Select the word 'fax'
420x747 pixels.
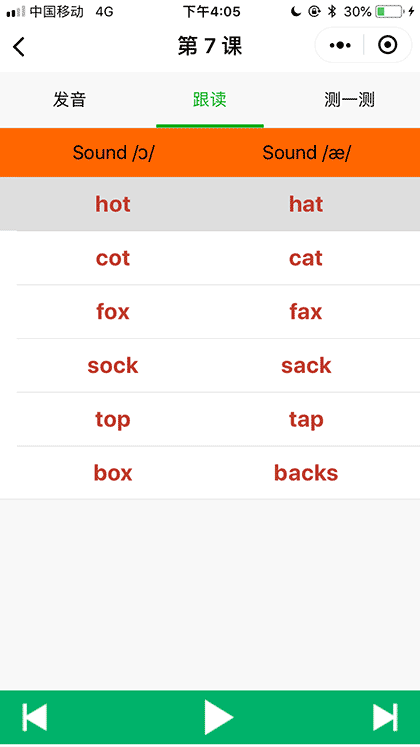pyautogui.click(x=306, y=312)
